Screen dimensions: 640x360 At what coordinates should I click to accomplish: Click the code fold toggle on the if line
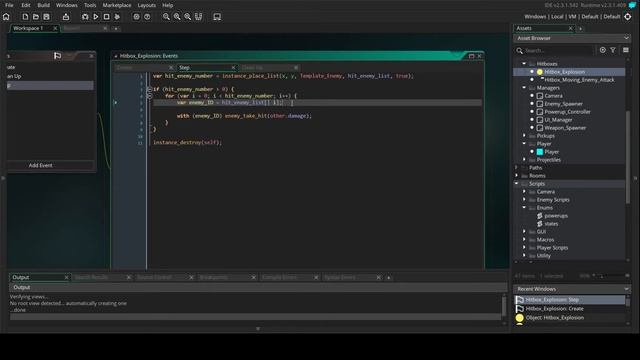[x=149, y=89]
